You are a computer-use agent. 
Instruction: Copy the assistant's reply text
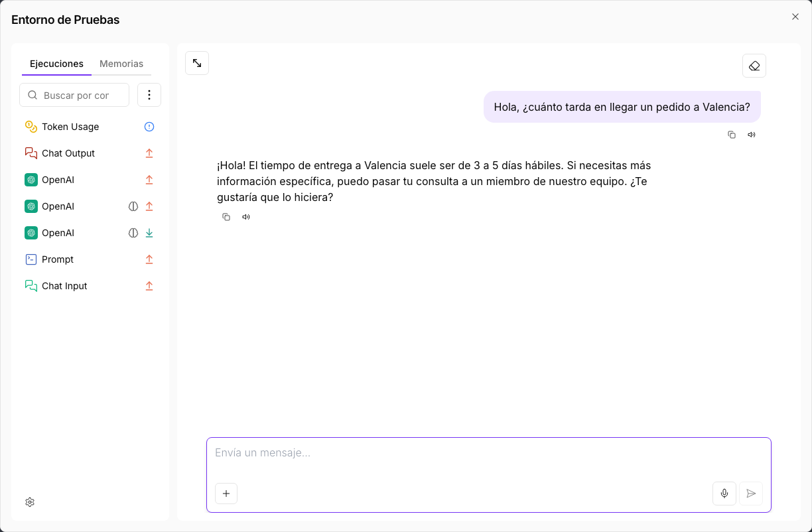(226, 217)
